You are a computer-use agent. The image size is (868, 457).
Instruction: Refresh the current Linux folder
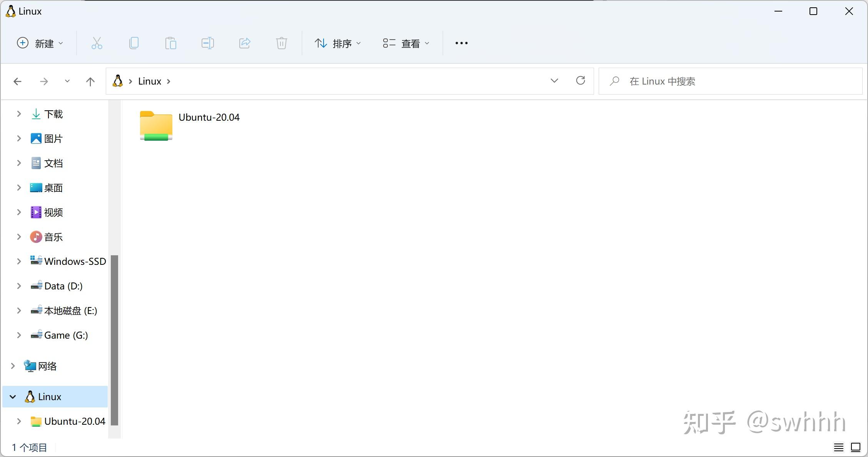pyautogui.click(x=580, y=81)
